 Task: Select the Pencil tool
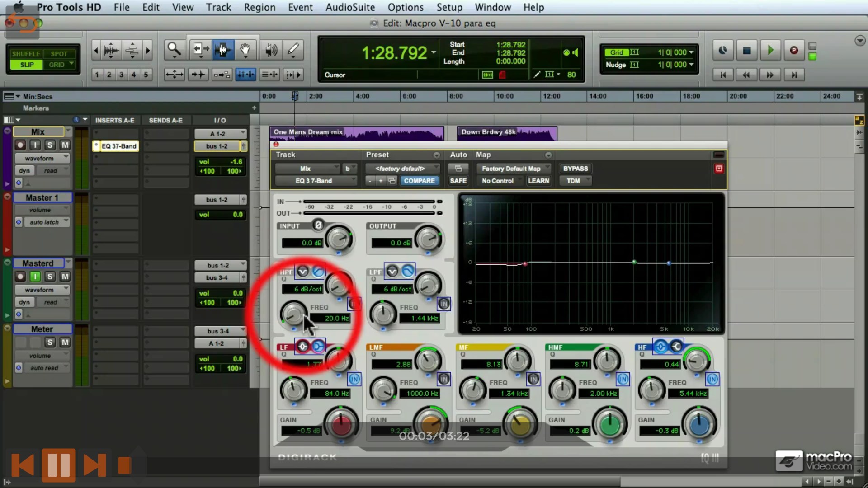tap(293, 50)
